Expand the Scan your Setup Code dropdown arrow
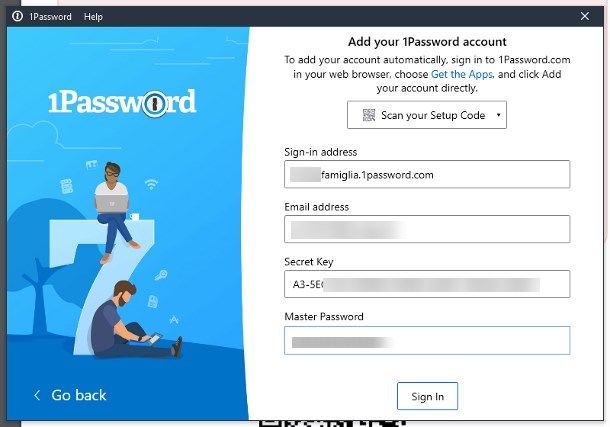610x427 pixels. (x=498, y=115)
